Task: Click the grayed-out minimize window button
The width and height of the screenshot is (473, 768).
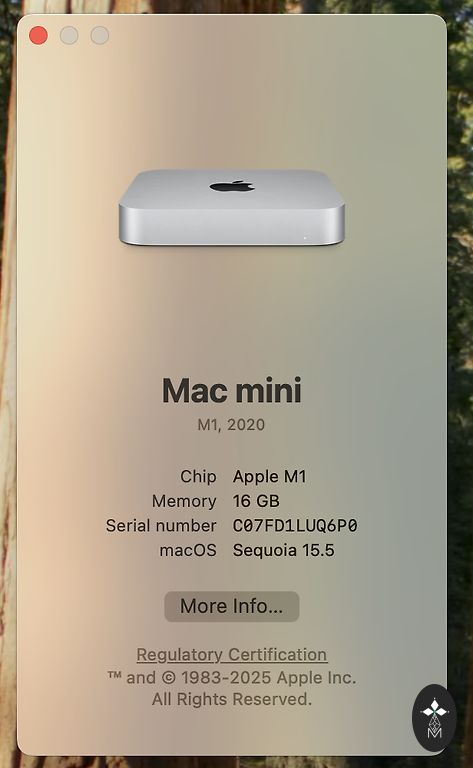Action: (x=69, y=36)
